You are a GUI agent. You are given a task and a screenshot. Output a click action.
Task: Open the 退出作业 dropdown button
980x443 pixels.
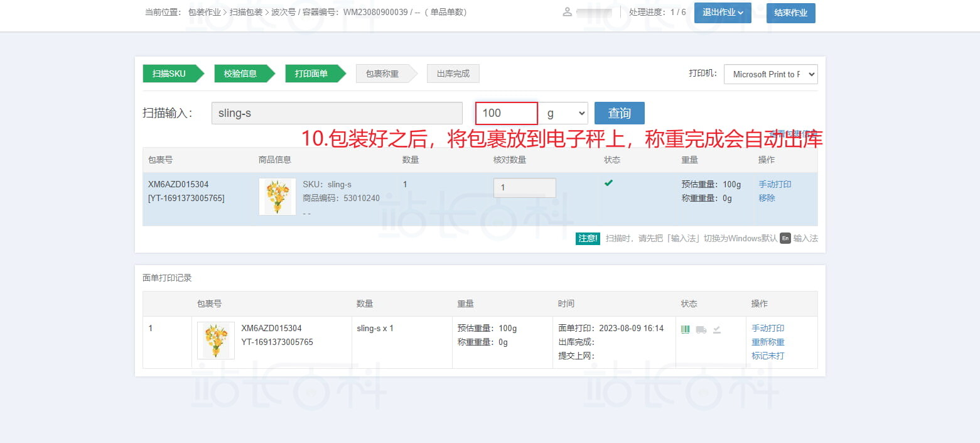[x=723, y=13]
